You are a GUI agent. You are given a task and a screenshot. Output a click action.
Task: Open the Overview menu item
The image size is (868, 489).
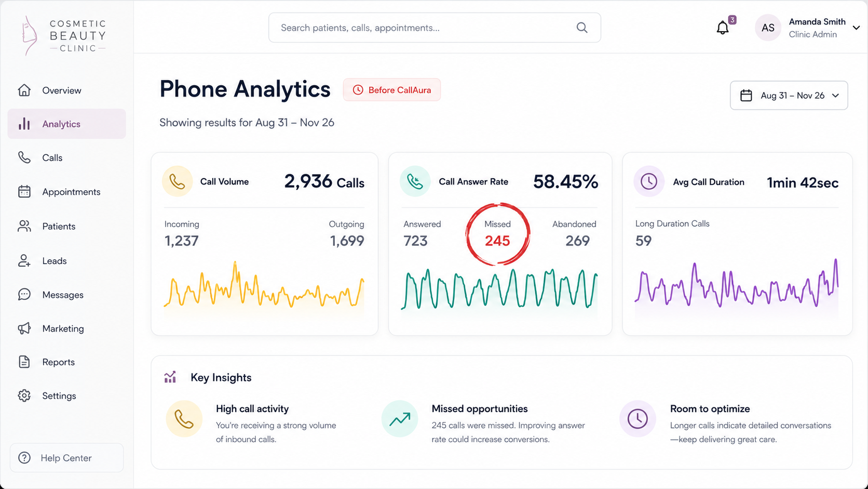click(x=67, y=90)
